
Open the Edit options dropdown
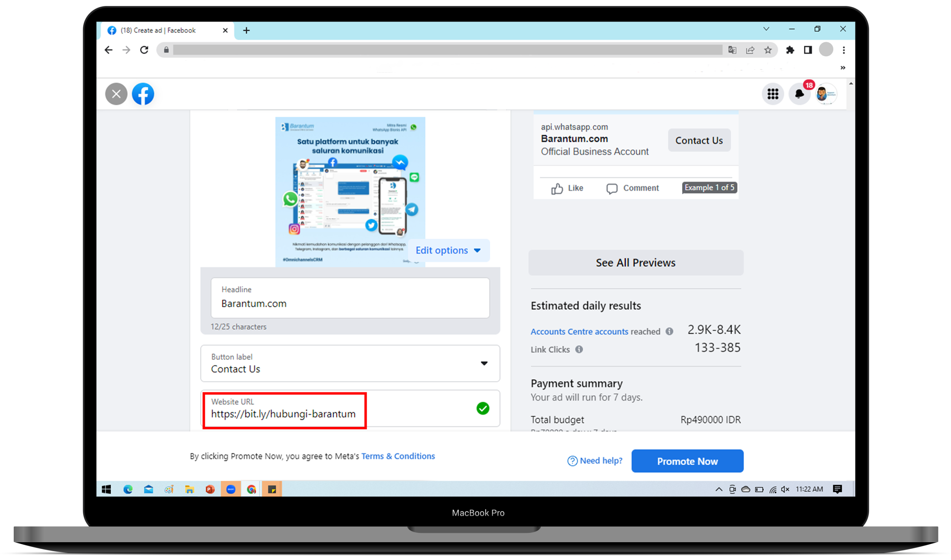[x=449, y=250]
